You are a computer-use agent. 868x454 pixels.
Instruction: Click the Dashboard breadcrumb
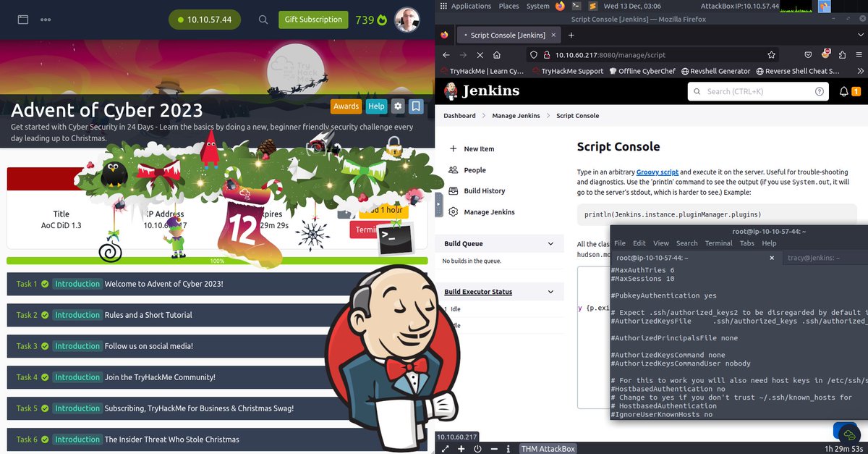tap(460, 116)
